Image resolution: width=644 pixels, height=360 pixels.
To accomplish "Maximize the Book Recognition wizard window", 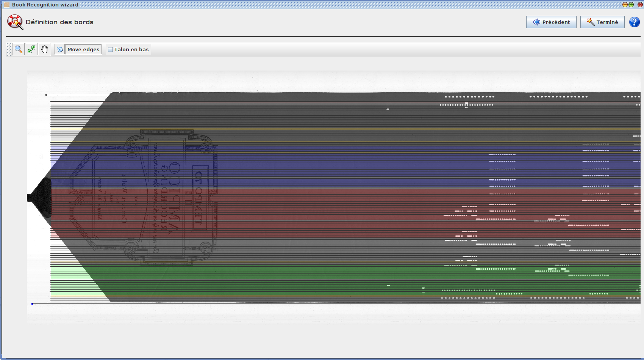I will (631, 5).
